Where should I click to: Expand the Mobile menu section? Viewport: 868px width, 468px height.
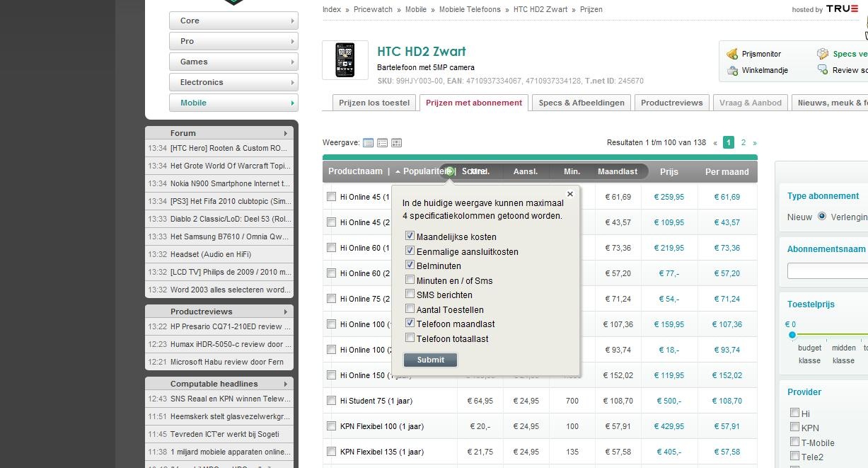(x=233, y=103)
